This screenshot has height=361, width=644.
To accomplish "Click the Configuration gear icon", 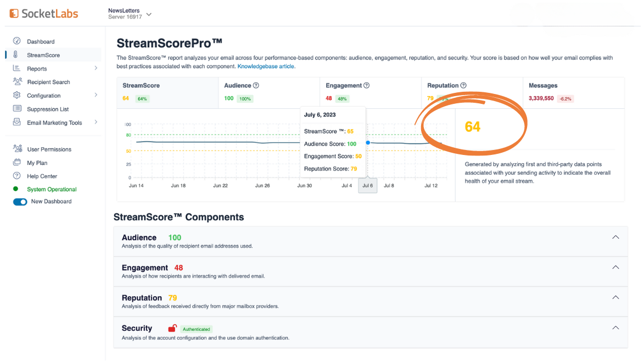I will point(17,95).
